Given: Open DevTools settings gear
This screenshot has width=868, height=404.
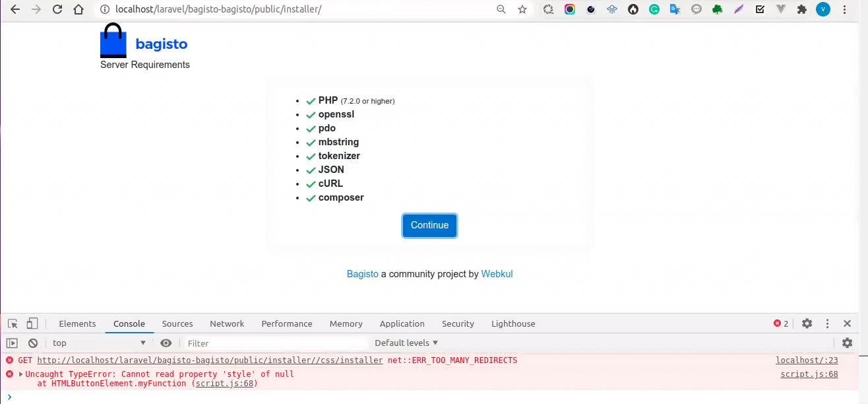Looking at the screenshot, I should pos(807,323).
